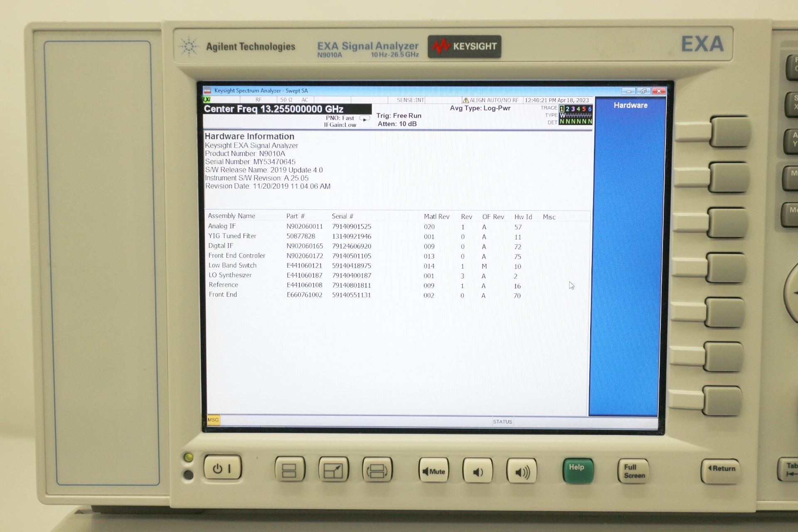This screenshot has height=532, width=798.
Task: Push the green Help key
Action: coord(578,470)
